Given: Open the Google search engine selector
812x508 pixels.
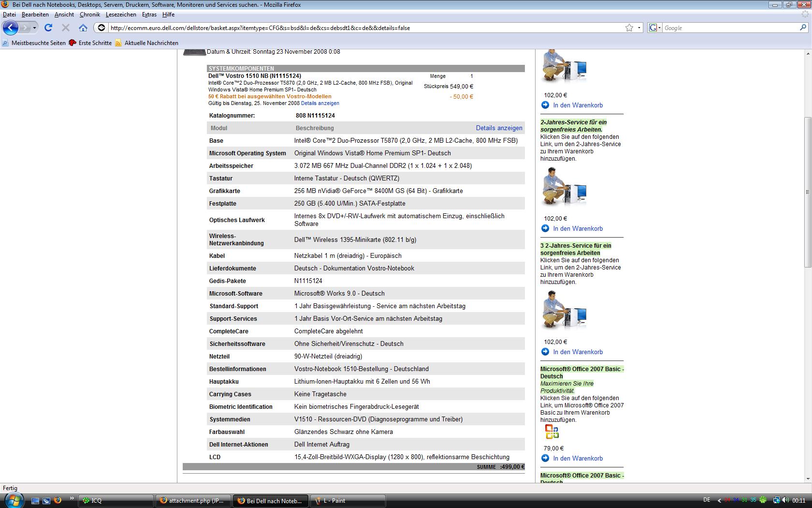Looking at the screenshot, I should [654, 28].
